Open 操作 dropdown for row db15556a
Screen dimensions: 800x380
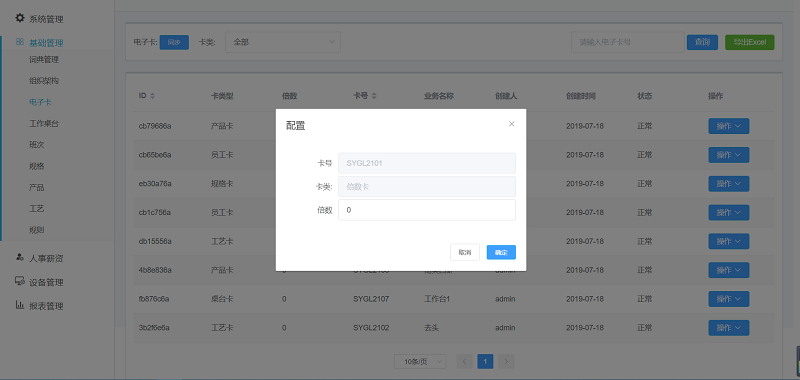coord(729,241)
